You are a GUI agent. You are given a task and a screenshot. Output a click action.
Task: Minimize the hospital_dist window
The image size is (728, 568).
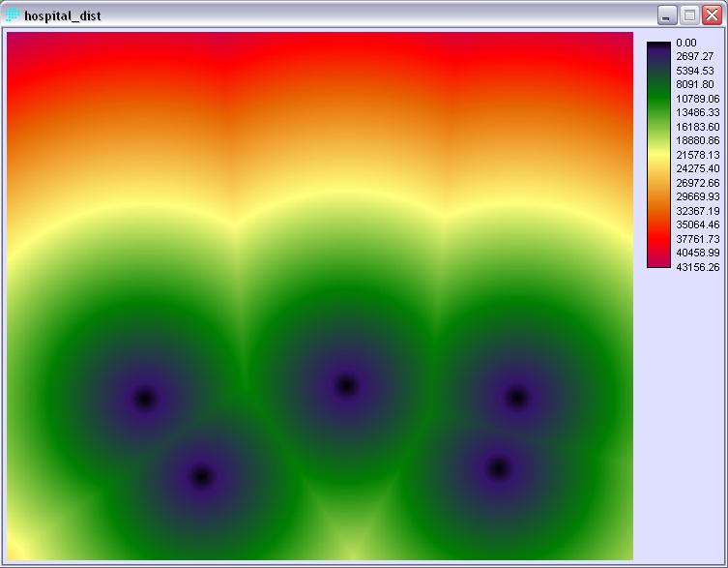pyautogui.click(x=667, y=15)
